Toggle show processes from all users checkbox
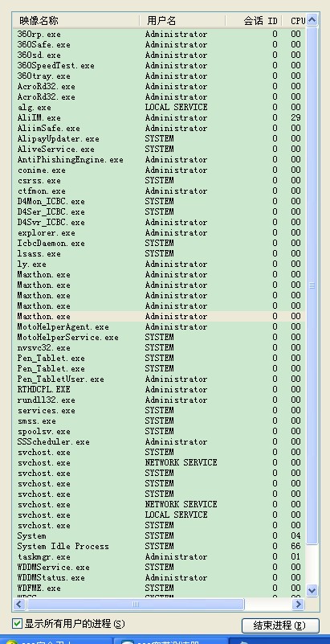This screenshot has height=644, width=330. (x=17, y=624)
